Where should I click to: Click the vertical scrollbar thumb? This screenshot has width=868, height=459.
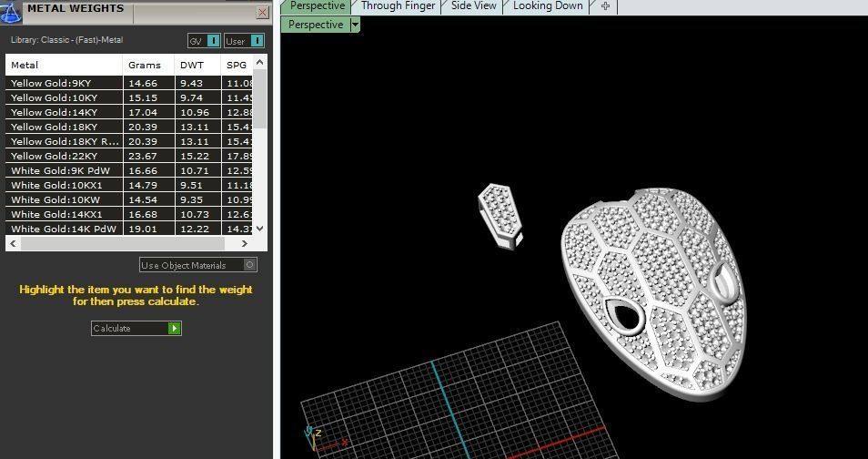(x=260, y=98)
